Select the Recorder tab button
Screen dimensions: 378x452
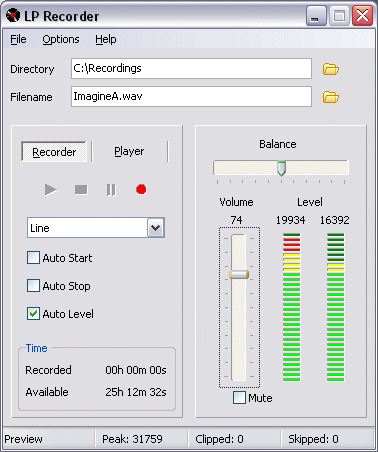(x=54, y=152)
